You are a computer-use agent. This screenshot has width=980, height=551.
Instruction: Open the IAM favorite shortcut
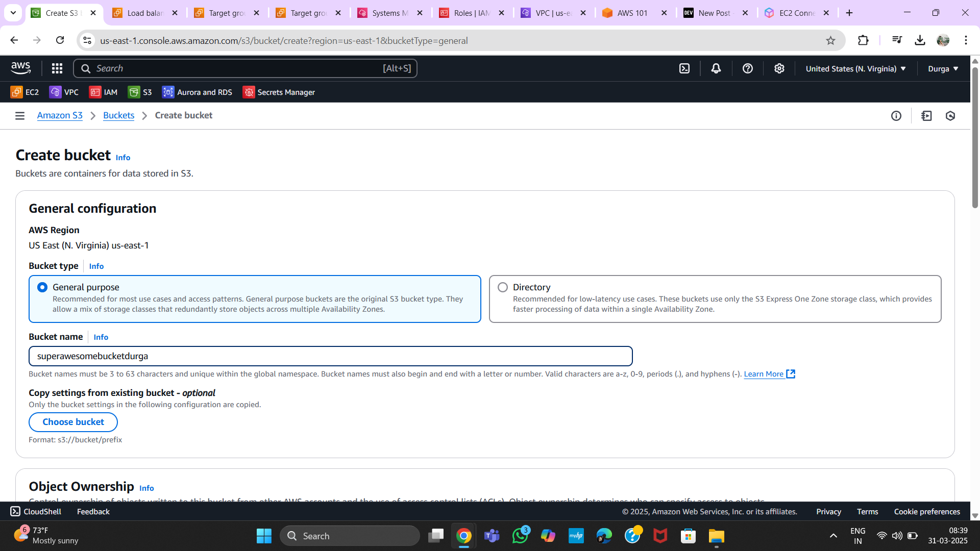click(103, 92)
